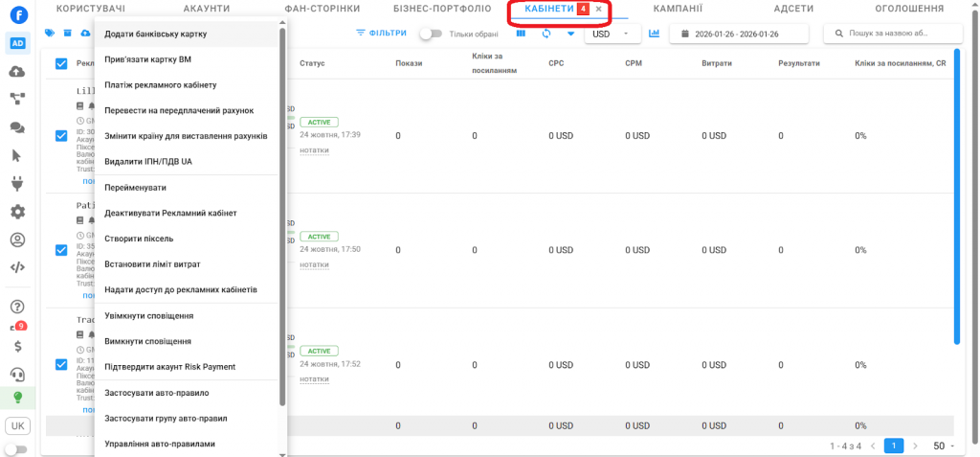The width and height of the screenshot is (980, 457).
Task: Open settings via the sidebar gear icon
Action: tap(17, 212)
